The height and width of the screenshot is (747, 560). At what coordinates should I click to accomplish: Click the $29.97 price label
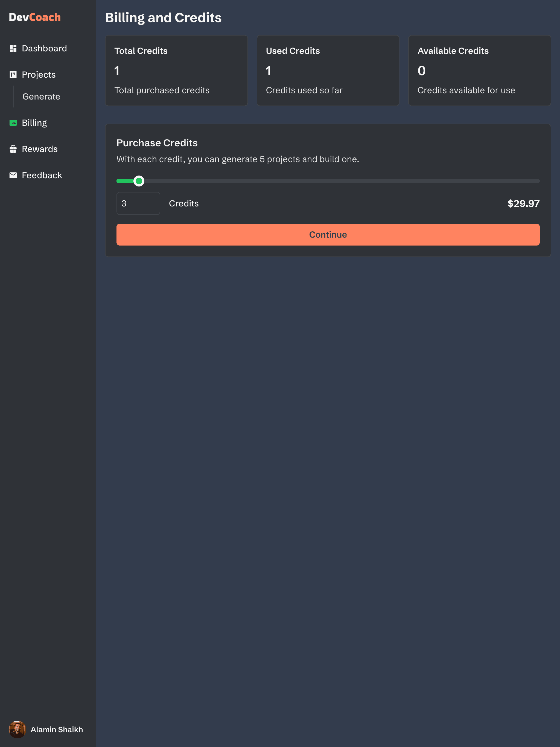[x=523, y=203]
